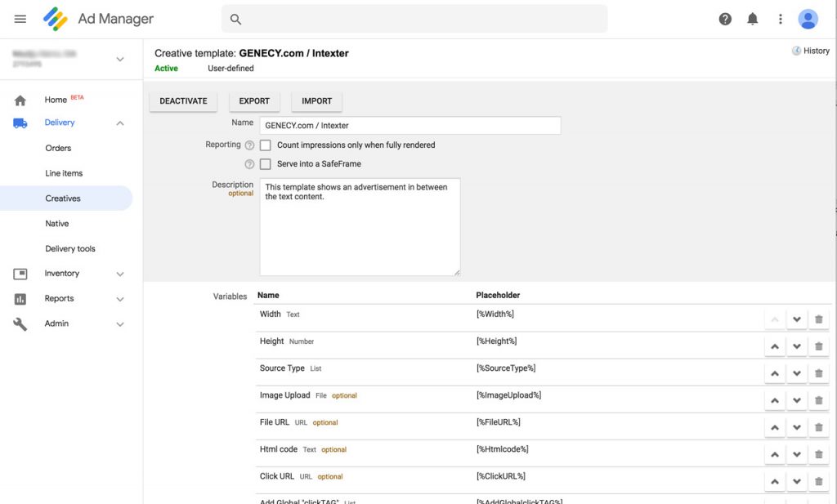Open the Image Upload variable
The image size is (837, 504).
click(284, 395)
